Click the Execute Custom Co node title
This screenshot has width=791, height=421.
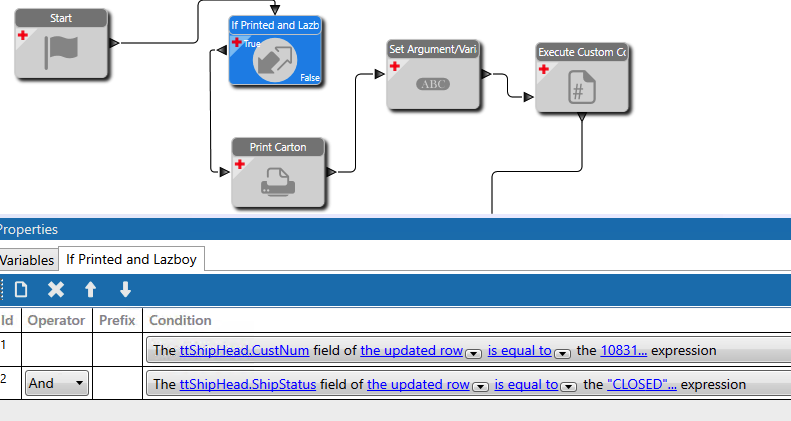582,52
